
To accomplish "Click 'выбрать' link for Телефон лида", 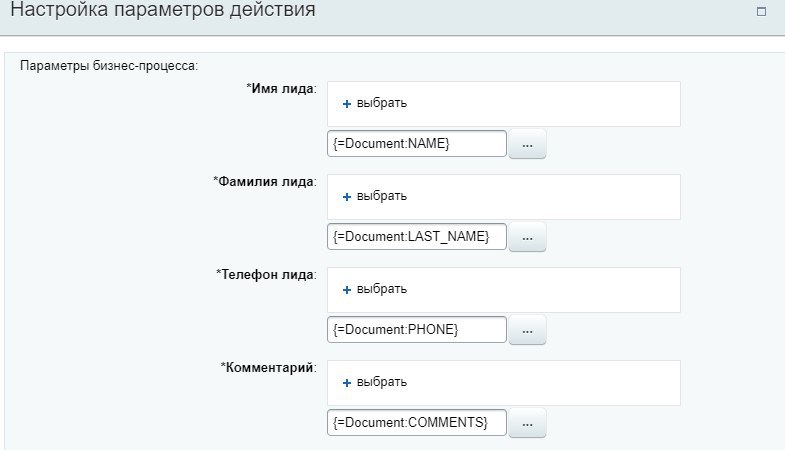I will [x=381, y=289].
